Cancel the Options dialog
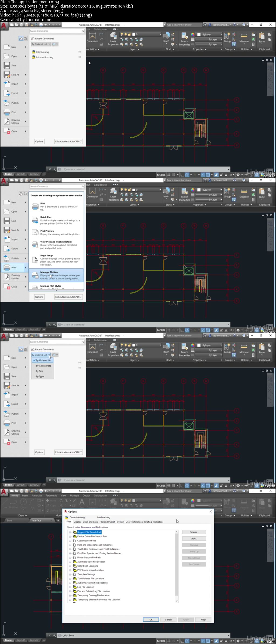This screenshot has width=276, height=644. 168,619
